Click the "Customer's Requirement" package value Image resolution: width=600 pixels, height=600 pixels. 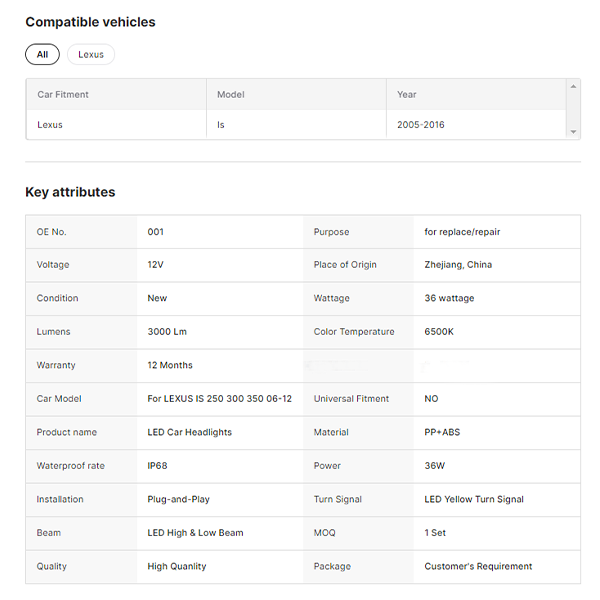coord(478,566)
